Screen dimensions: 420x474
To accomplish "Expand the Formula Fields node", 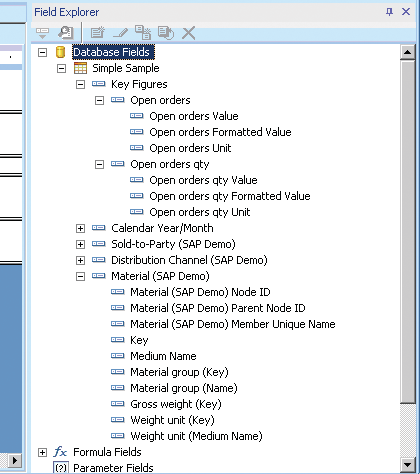I will [x=42, y=453].
